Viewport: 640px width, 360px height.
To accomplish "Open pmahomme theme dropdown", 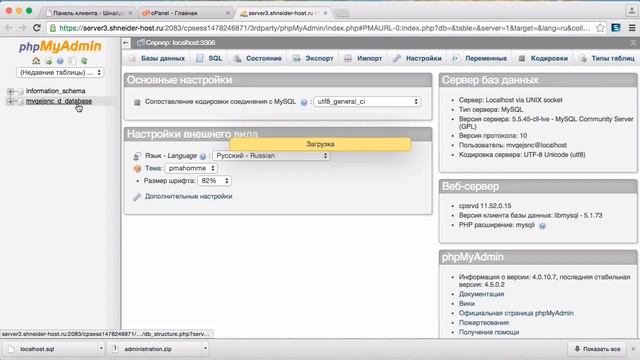I will [191, 168].
